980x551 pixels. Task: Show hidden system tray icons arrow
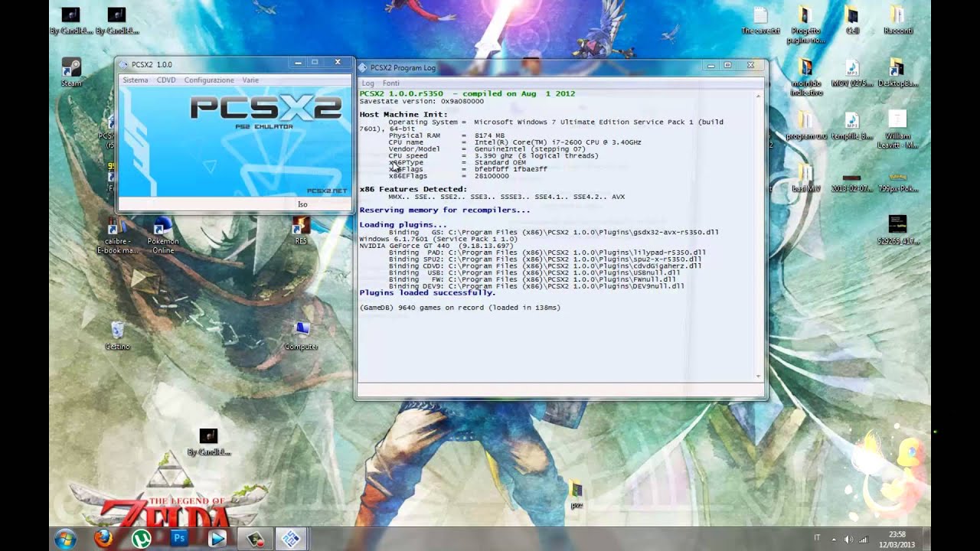(x=833, y=540)
